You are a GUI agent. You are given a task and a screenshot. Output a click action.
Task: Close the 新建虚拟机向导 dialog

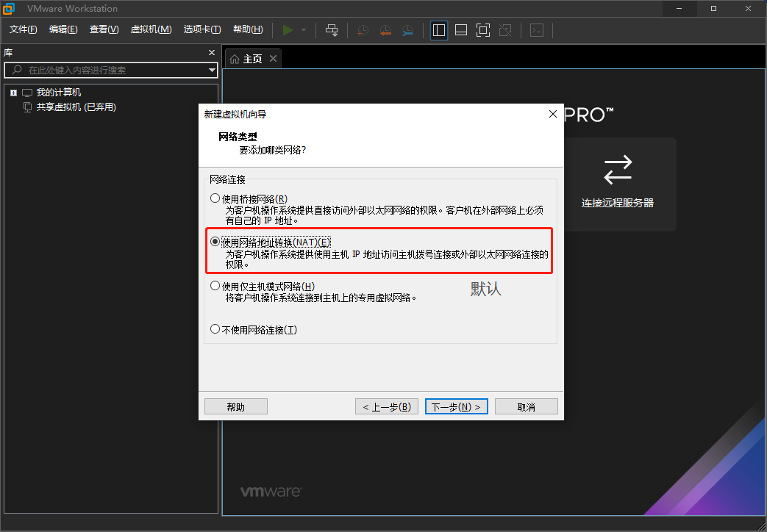[x=553, y=114]
